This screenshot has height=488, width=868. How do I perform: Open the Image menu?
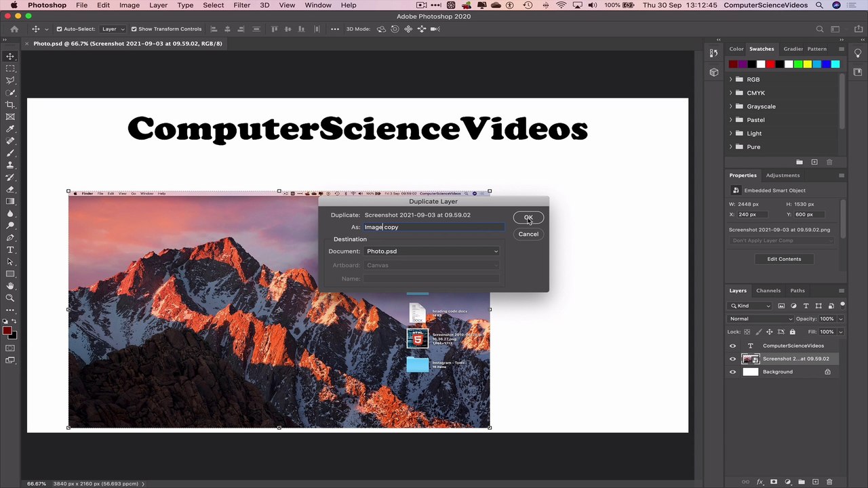point(129,5)
